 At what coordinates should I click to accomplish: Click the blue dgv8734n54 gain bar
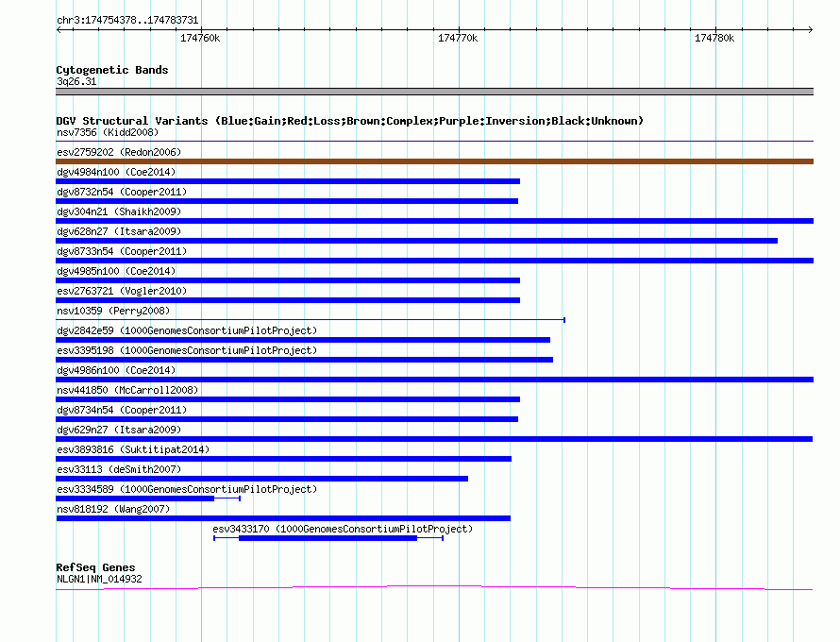pos(287,419)
